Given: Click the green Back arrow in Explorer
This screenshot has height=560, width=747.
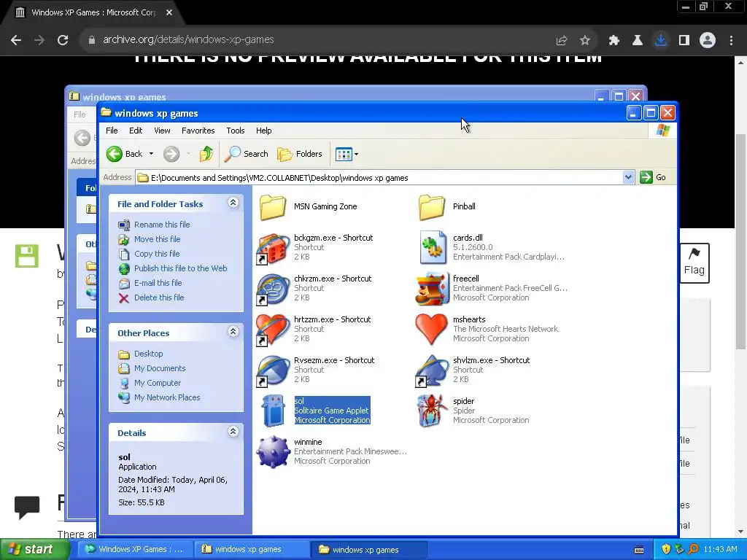Looking at the screenshot, I should 115,154.
